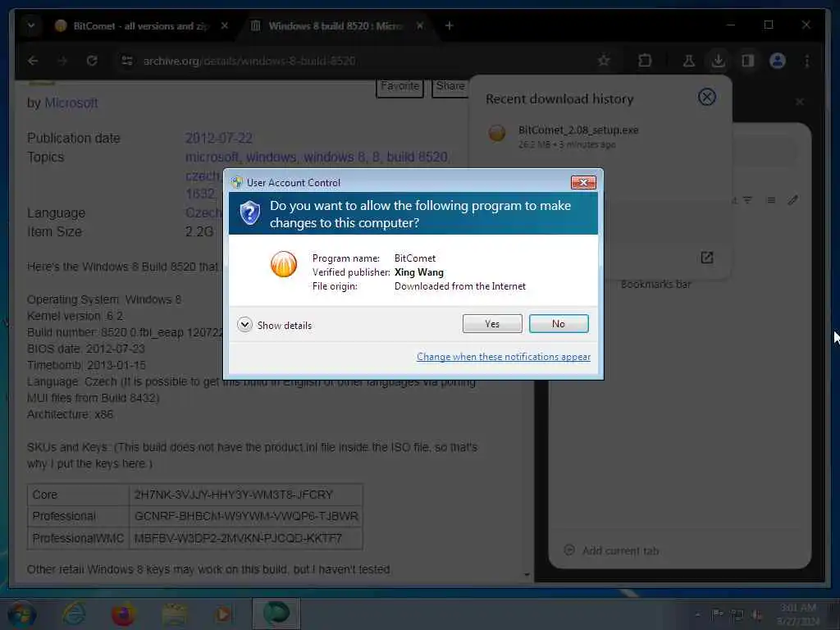The width and height of the screenshot is (840, 630).
Task: Click the side panel edit pencil icon
Action: (x=793, y=200)
